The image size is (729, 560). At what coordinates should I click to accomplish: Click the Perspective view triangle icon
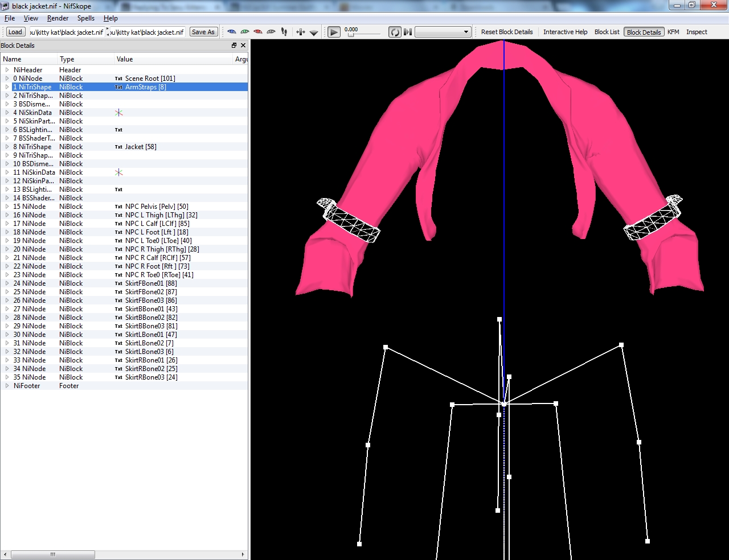coord(314,32)
